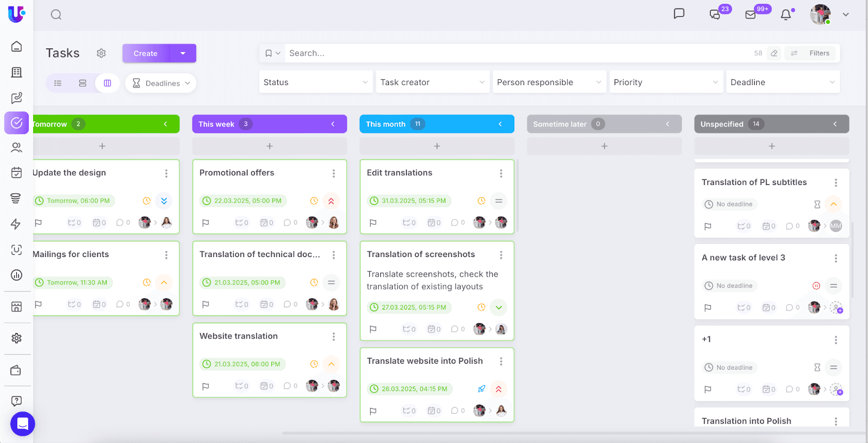Open three-dot menu on Edit translations card

coord(501,174)
